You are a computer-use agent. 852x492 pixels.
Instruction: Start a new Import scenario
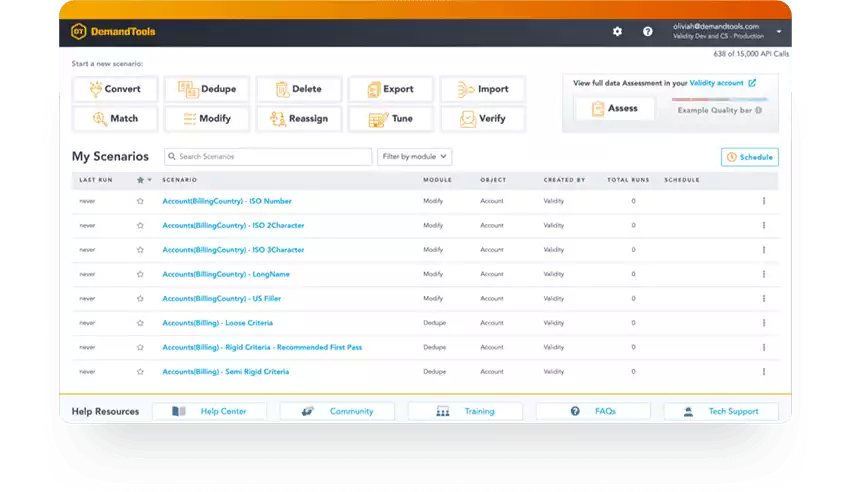483,89
